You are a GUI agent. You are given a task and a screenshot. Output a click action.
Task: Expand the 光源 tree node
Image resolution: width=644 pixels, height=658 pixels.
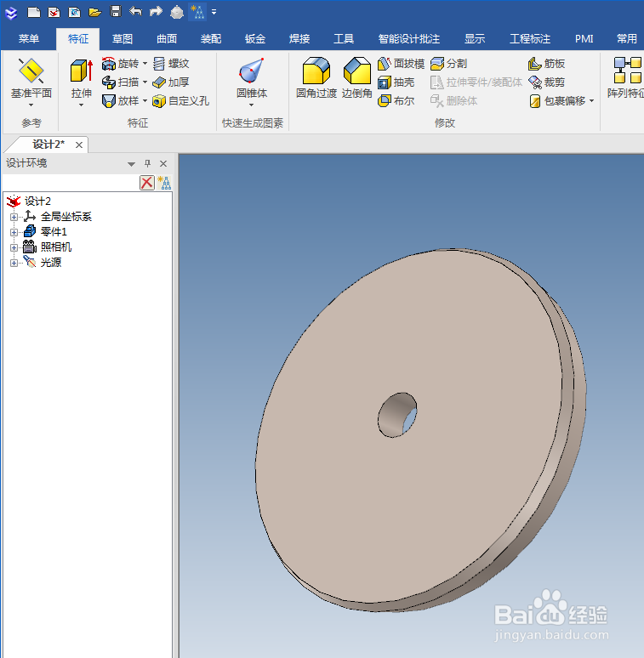14,264
